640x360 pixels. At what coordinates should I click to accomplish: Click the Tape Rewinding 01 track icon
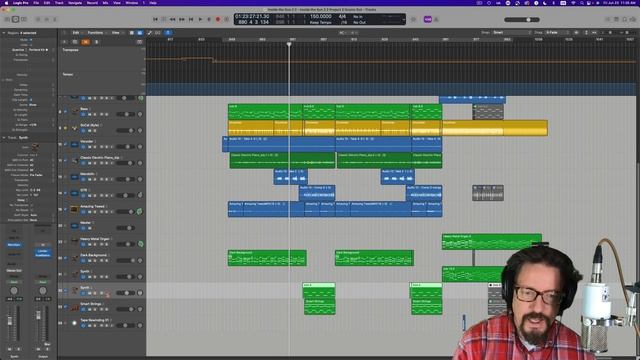(x=74, y=323)
